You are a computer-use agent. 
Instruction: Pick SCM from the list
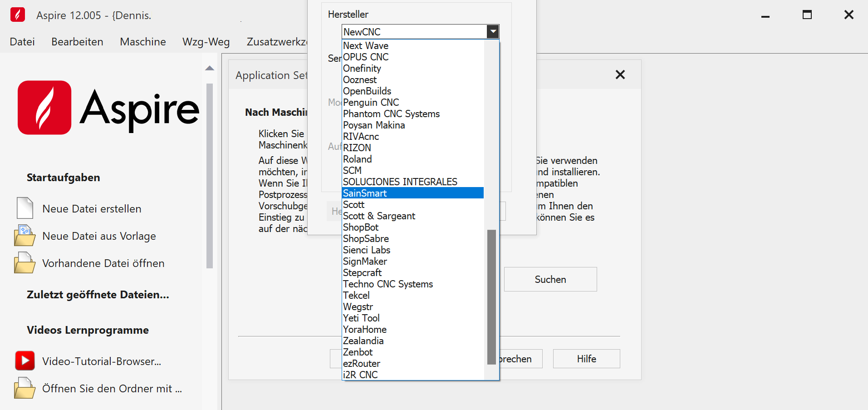(413, 170)
